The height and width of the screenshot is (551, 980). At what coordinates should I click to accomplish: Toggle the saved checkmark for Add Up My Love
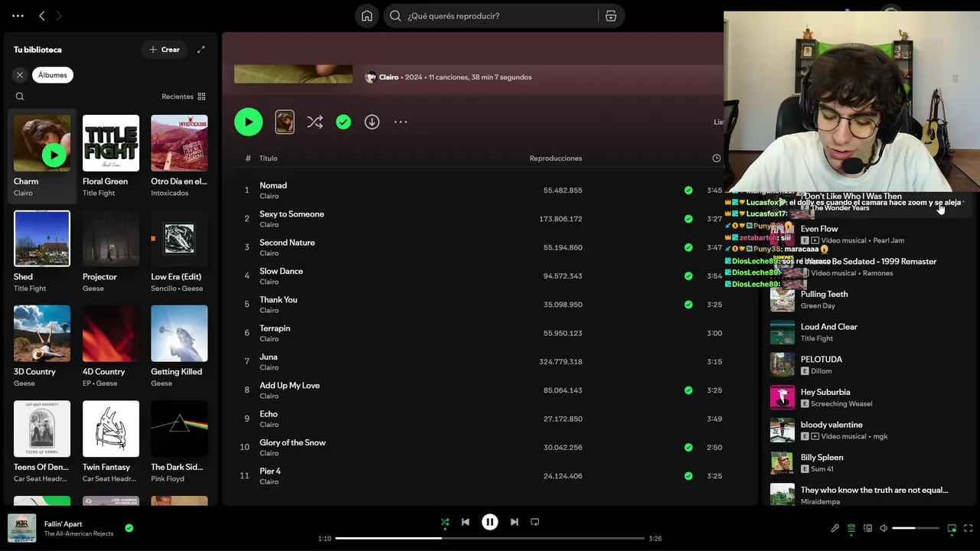coord(688,390)
